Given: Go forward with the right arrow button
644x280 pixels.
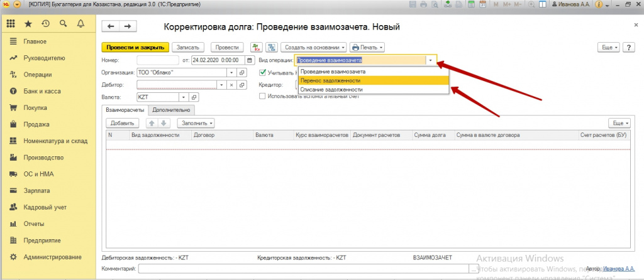Looking at the screenshot, I should 128,26.
